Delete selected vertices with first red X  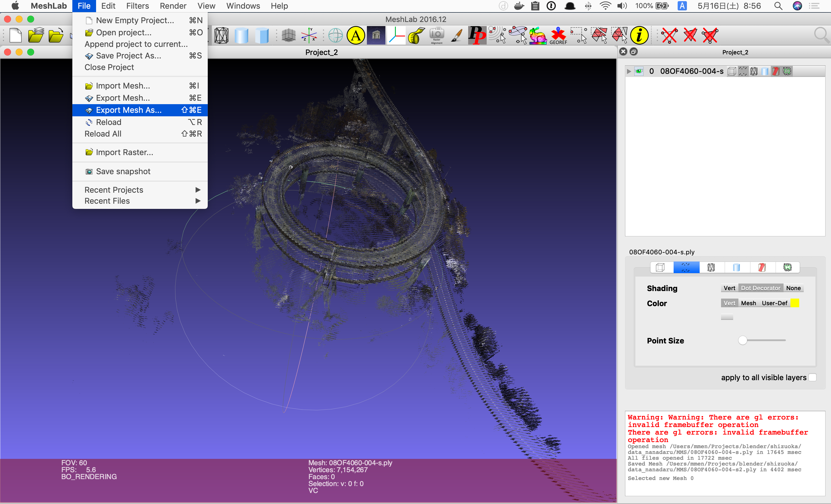point(670,35)
